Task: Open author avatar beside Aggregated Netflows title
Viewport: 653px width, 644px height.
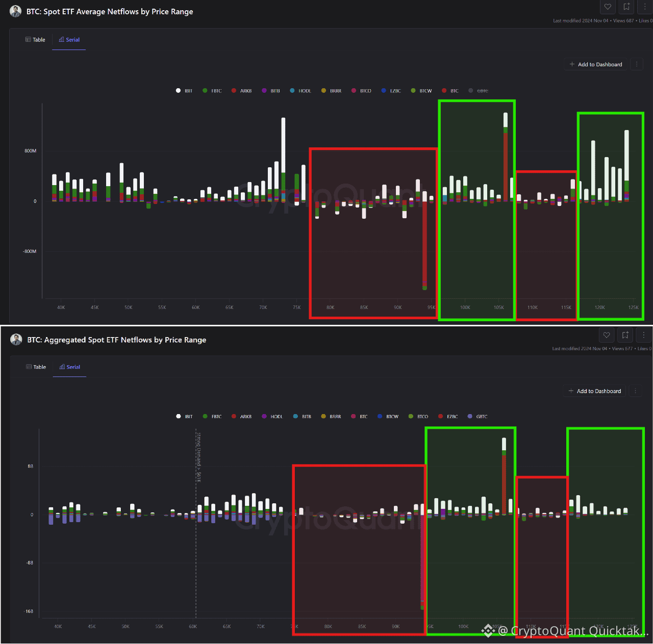Action: tap(16, 340)
